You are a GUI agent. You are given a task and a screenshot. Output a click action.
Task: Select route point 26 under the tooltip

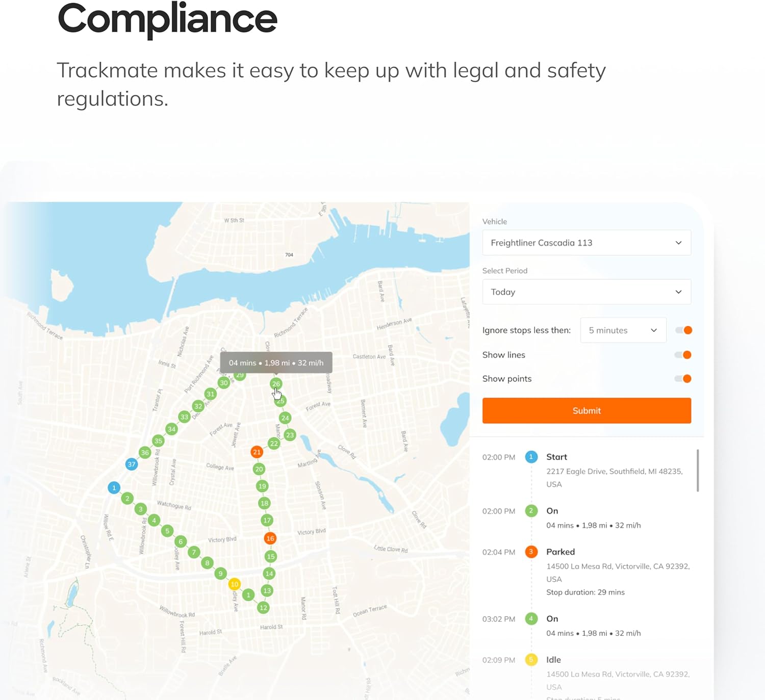[276, 383]
